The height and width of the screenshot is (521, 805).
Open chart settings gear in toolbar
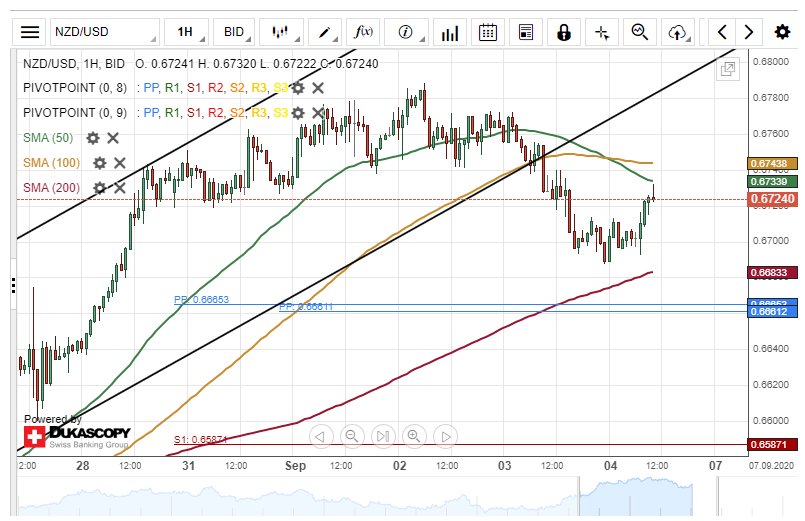click(x=782, y=32)
